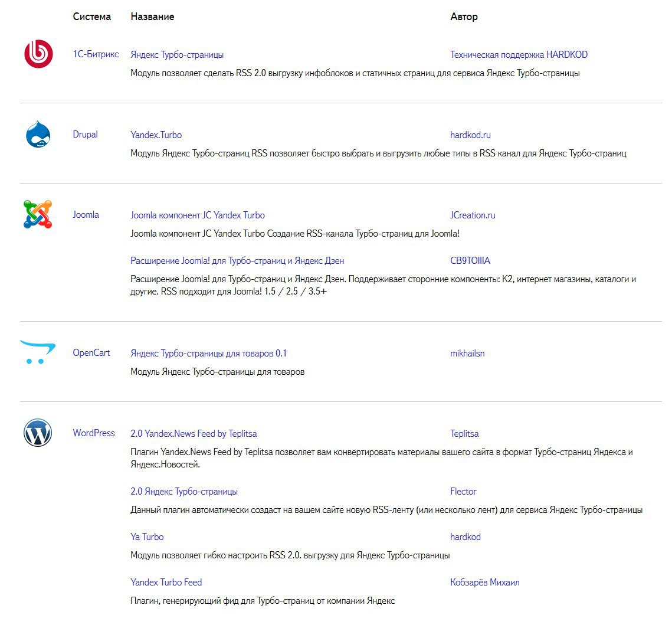The width and height of the screenshot is (672, 628).
Task: Visit hardkod.ru author link
Action: [470, 135]
